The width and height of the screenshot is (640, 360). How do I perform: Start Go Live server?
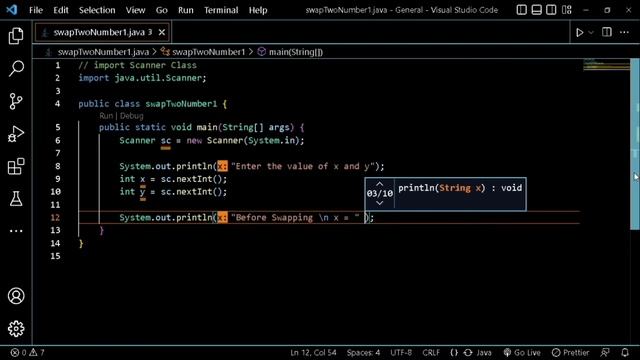tap(522, 353)
